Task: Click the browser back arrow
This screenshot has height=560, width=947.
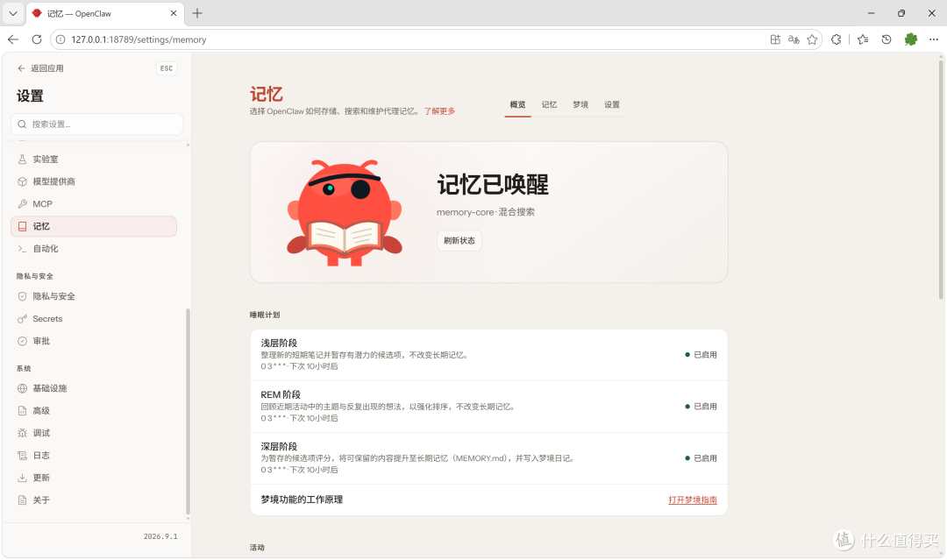Action: pos(13,39)
